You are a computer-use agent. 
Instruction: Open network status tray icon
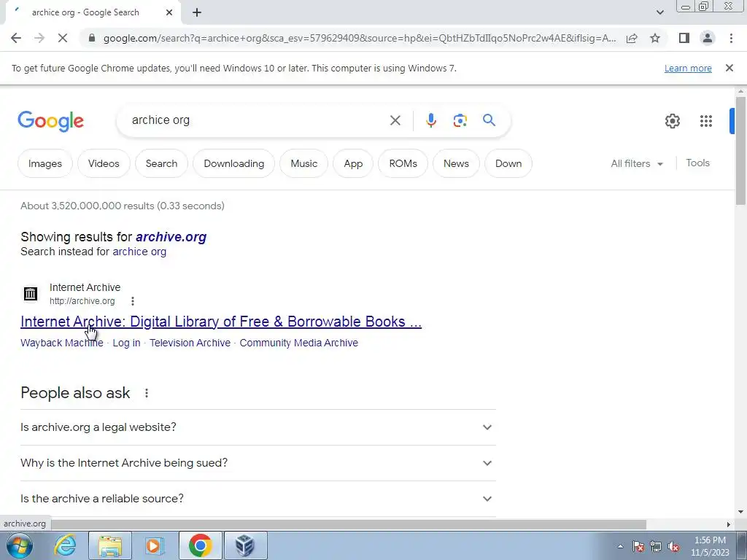click(x=656, y=546)
